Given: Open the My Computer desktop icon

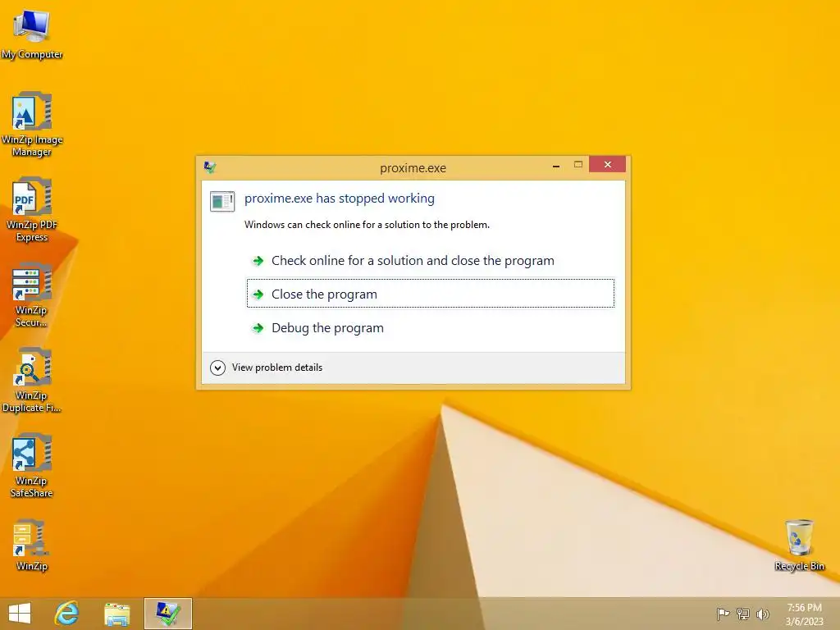Looking at the screenshot, I should coord(32,34).
